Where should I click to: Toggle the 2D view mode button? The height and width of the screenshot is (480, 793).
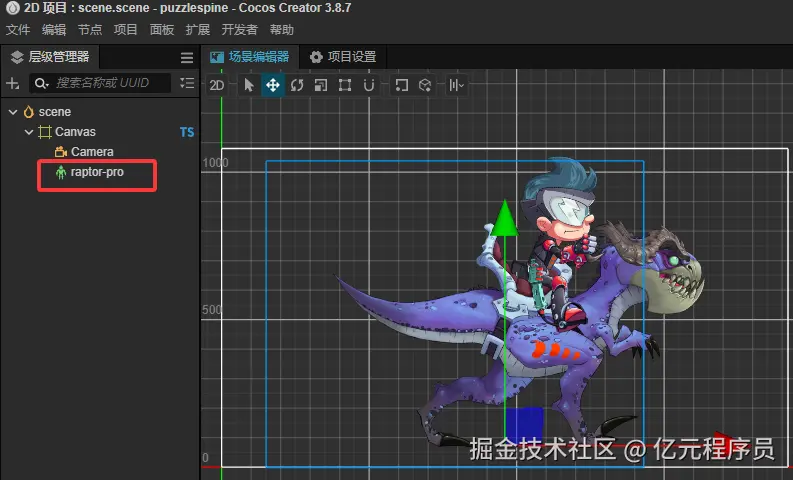click(x=217, y=85)
